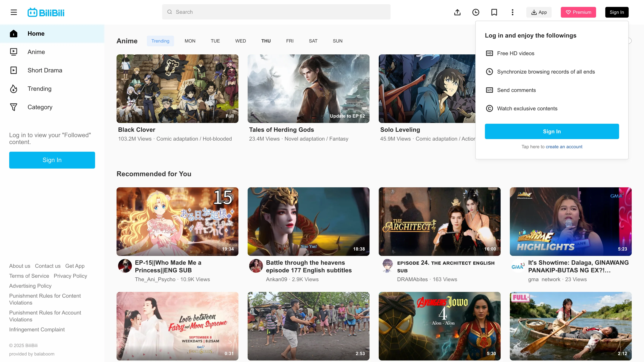Click the pink Premium button
644x362 pixels.
[x=578, y=12]
